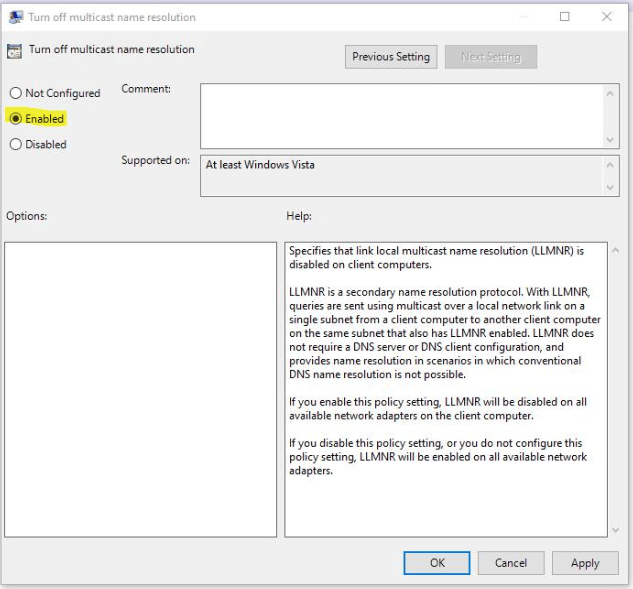Click Supported on scroll up arrow
The height and width of the screenshot is (589, 633).
[x=610, y=165]
